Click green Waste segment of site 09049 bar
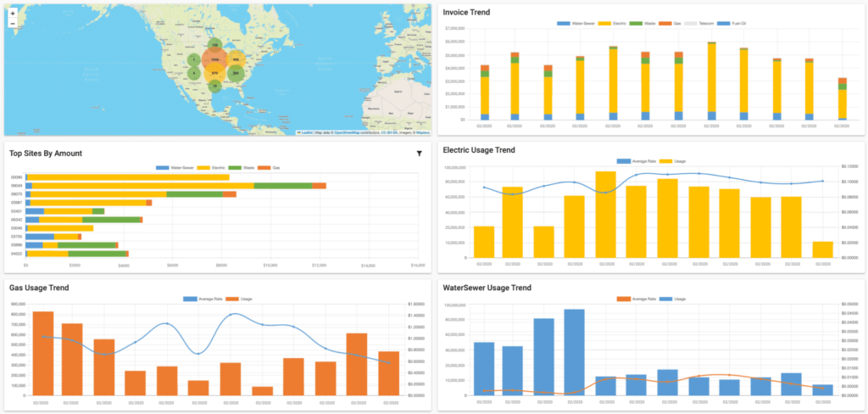This screenshot has height=414, width=868. coord(283,186)
